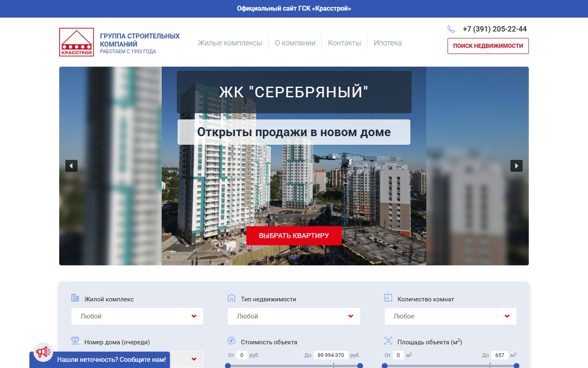Screen dimensions: 588x368
Task: Click the Красстрой logo icon
Action: (76, 42)
